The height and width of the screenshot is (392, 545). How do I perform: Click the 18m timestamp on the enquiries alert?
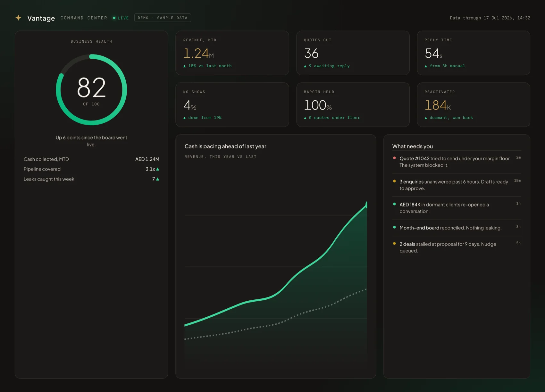point(517,180)
